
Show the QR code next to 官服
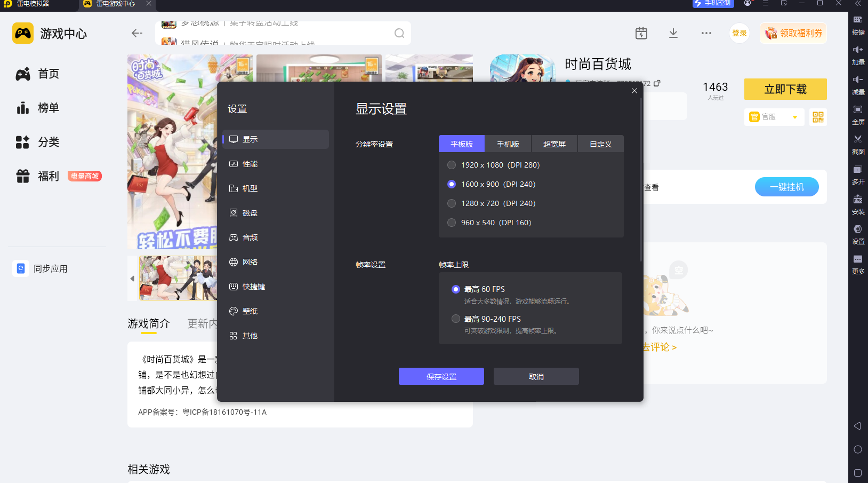818,117
